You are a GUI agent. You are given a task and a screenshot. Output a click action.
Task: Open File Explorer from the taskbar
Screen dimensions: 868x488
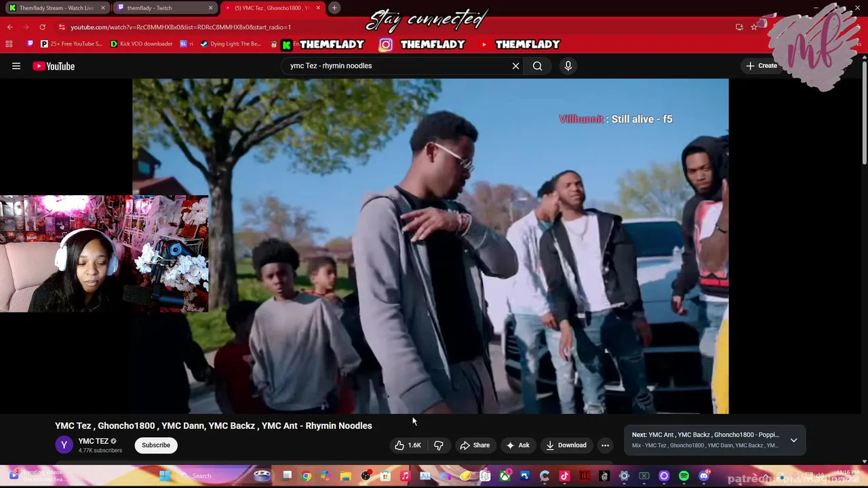[345, 476]
